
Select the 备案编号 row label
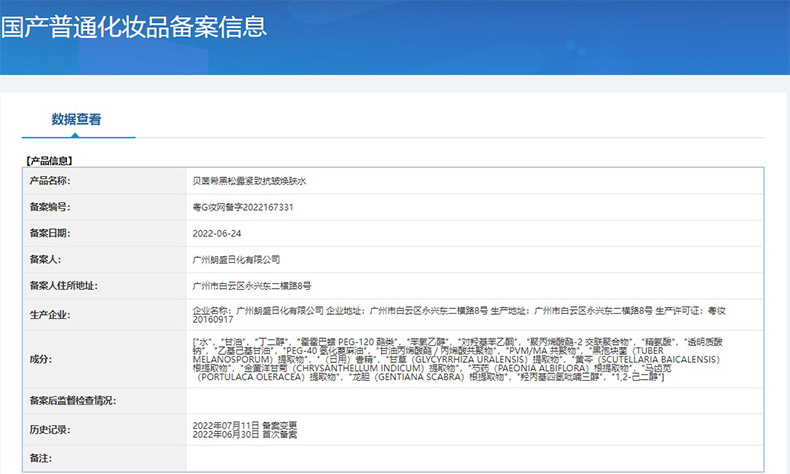pos(51,207)
